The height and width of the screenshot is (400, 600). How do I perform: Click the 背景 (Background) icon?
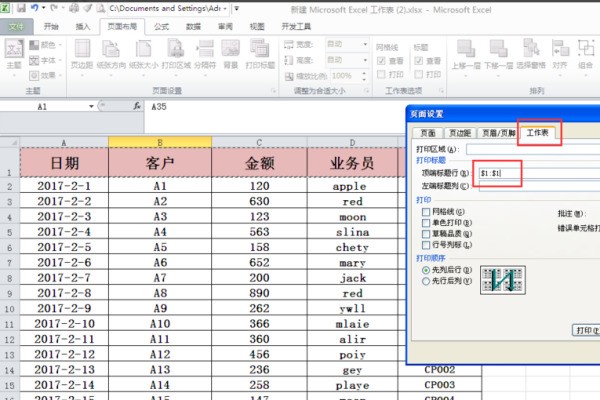click(x=232, y=53)
